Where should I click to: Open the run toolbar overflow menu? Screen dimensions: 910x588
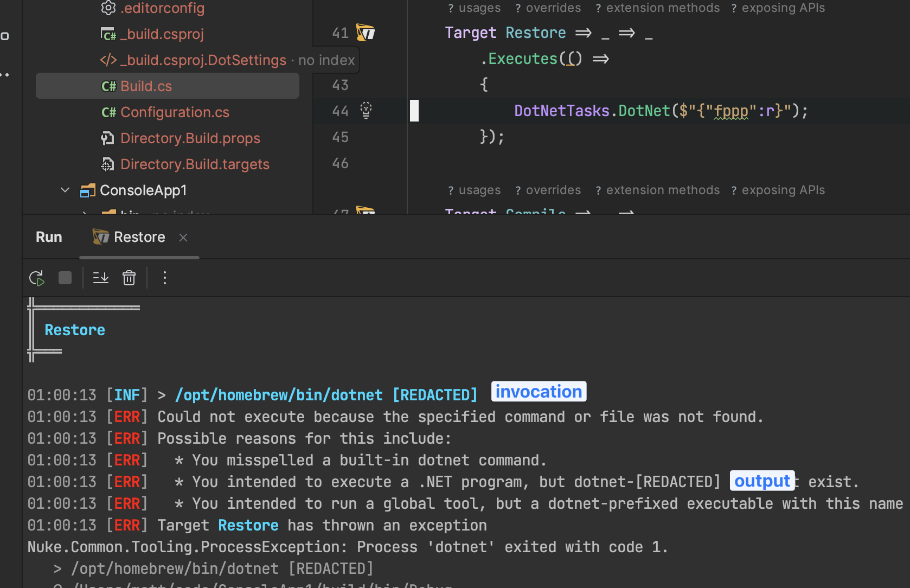[164, 278]
